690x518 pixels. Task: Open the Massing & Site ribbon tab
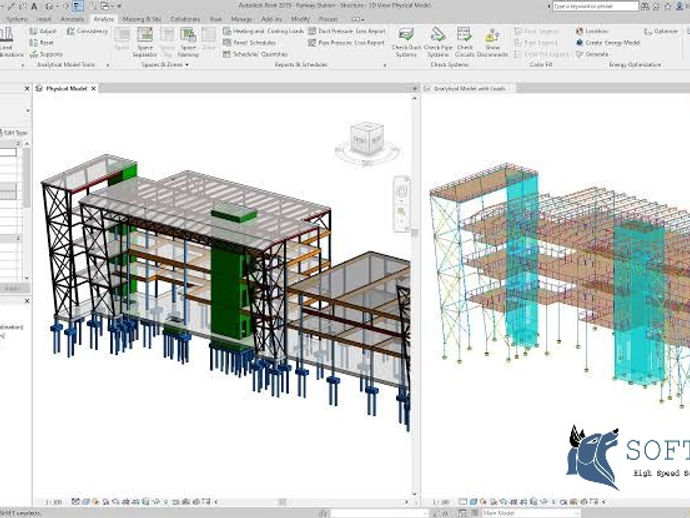[142, 19]
